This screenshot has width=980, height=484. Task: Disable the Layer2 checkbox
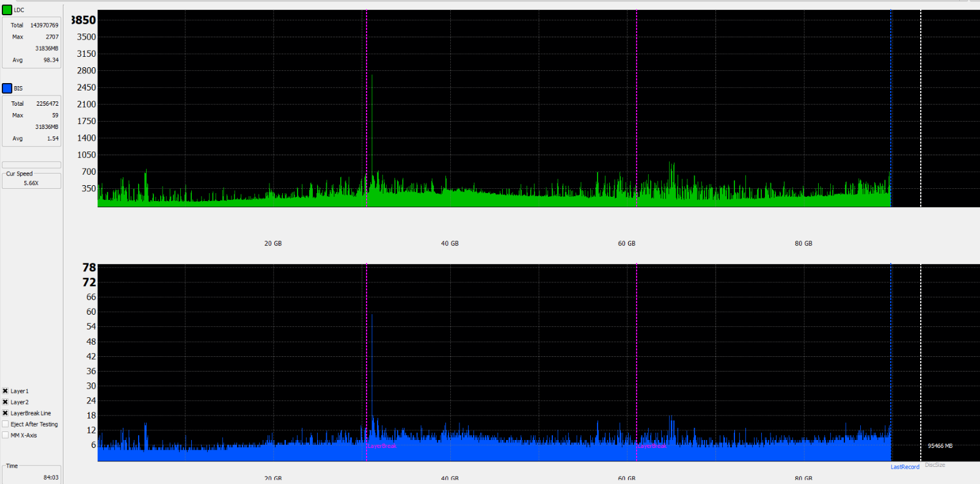click(x=5, y=402)
